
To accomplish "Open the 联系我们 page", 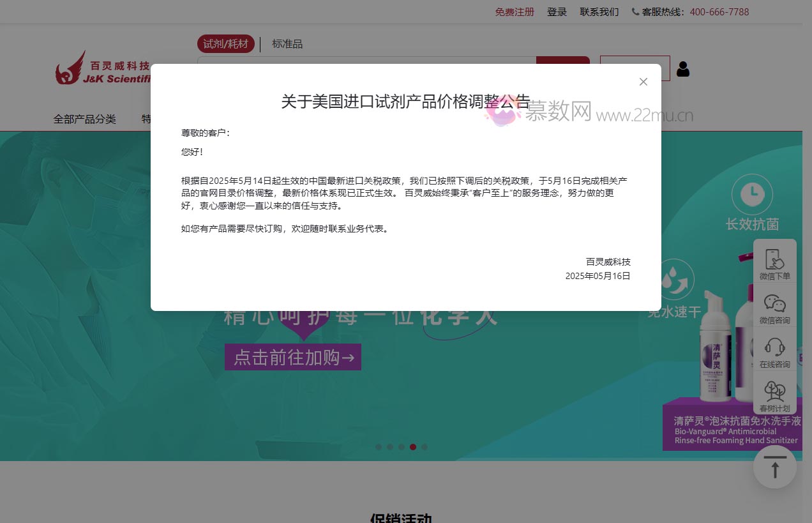I will coord(599,11).
